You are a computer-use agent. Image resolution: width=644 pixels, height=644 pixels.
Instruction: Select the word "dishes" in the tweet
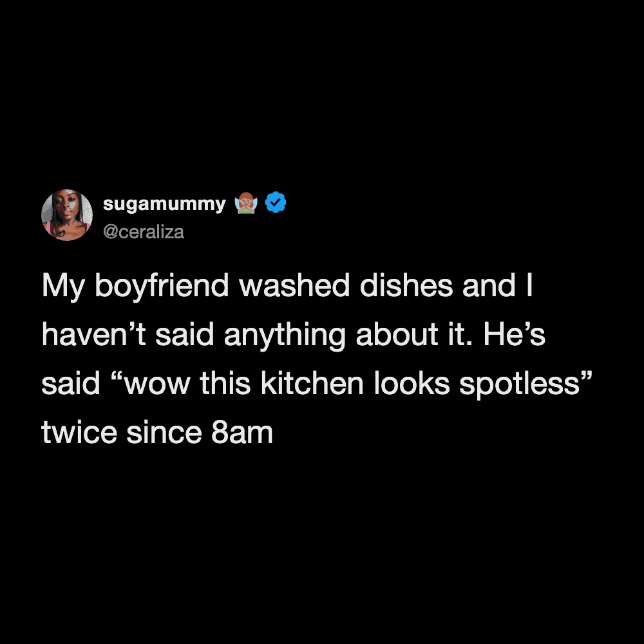pos(406,285)
